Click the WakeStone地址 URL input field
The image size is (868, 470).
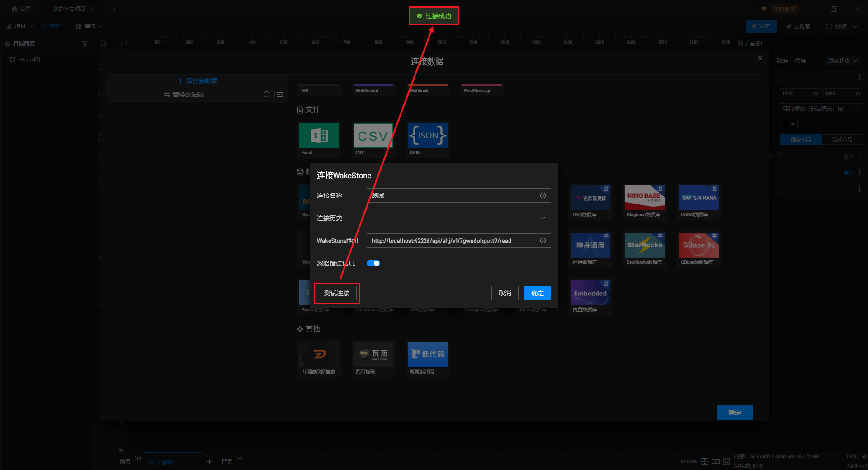point(452,241)
